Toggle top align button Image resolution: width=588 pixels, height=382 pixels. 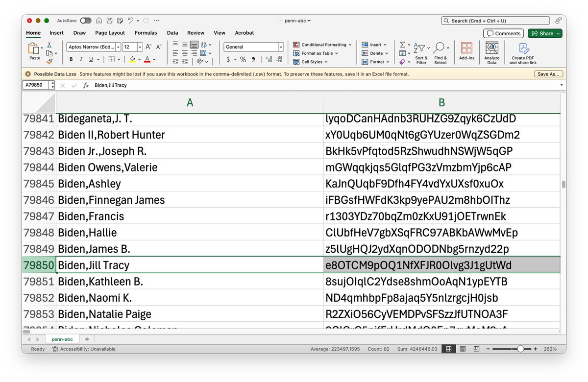[x=175, y=45]
